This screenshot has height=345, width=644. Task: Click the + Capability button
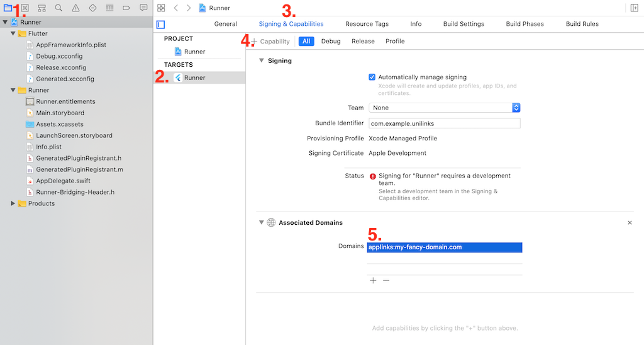(x=270, y=41)
